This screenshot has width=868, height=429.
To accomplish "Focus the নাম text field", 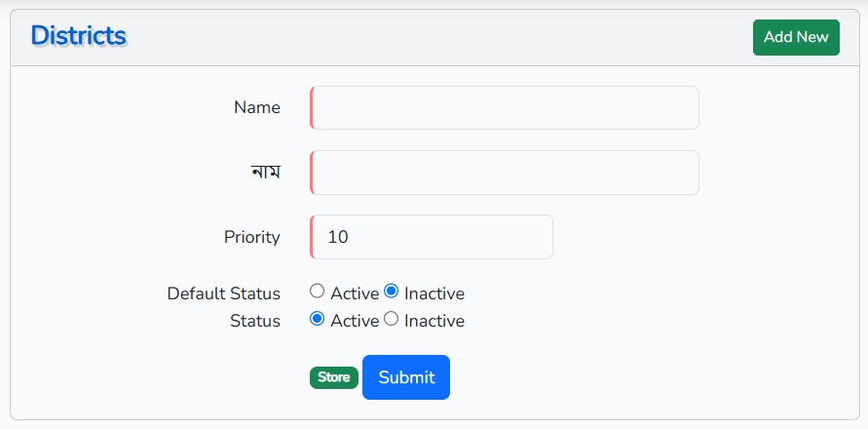I will (505, 173).
